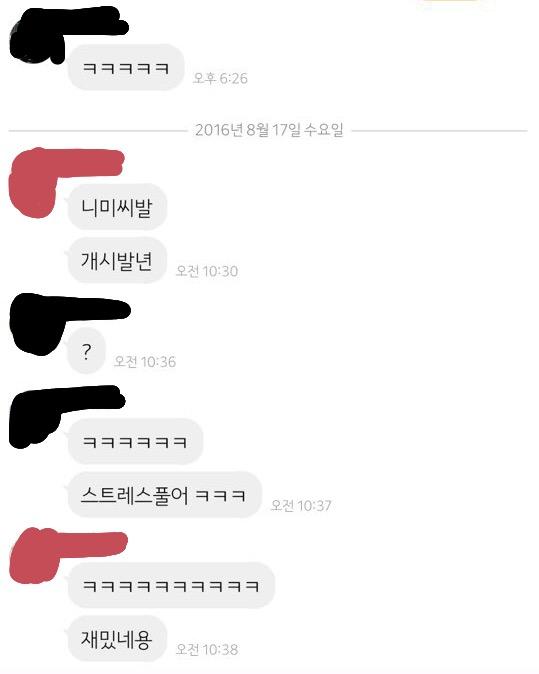The image size is (539, 674).
Task: Tap the 2016년 8월 17일 수요일 date divider
Action: tap(269, 130)
